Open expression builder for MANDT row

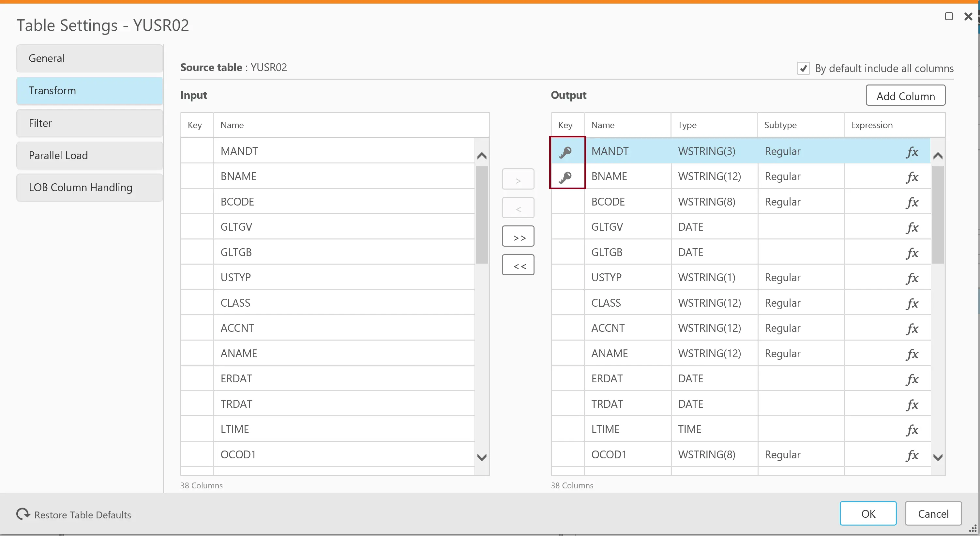[912, 152]
